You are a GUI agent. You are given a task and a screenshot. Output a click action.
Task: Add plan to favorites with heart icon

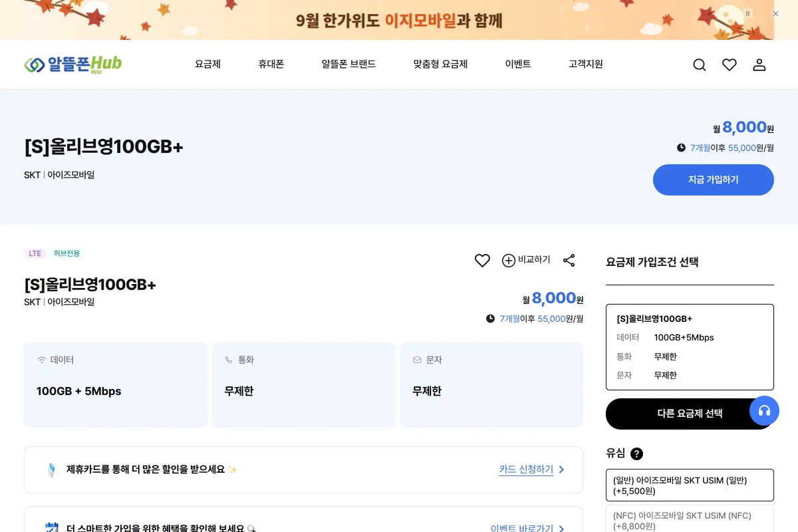(482, 261)
